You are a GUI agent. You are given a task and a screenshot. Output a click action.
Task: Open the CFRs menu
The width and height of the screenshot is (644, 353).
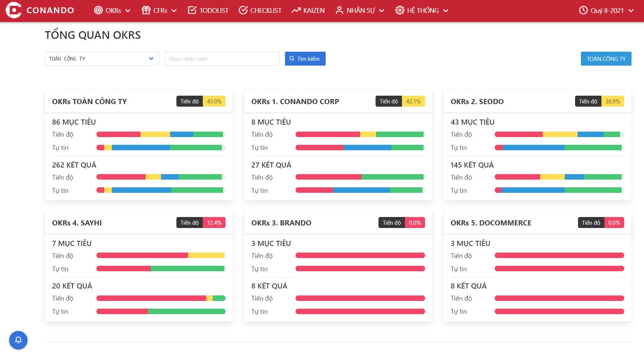[159, 10]
